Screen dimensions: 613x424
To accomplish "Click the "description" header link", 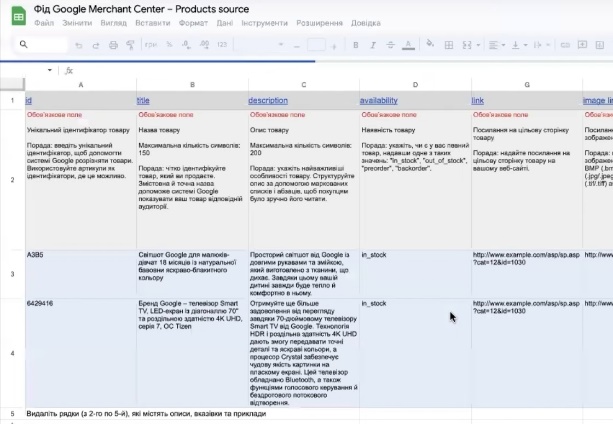I will [268, 101].
